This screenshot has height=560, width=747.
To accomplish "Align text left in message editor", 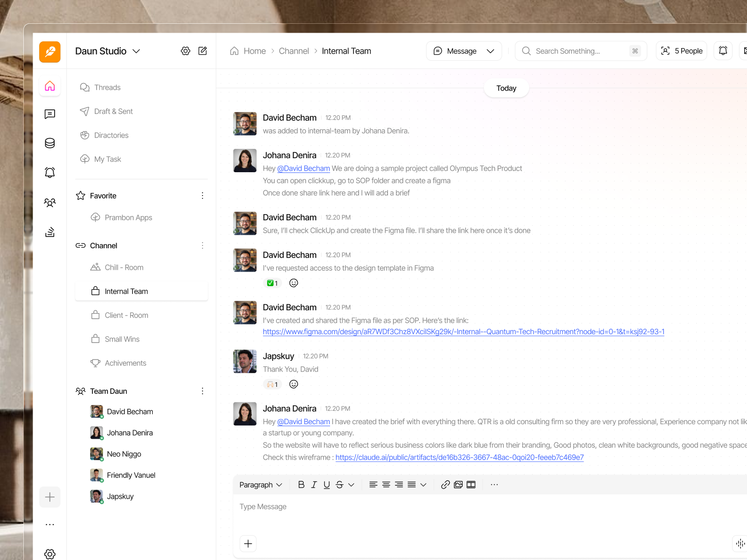I will click(373, 485).
